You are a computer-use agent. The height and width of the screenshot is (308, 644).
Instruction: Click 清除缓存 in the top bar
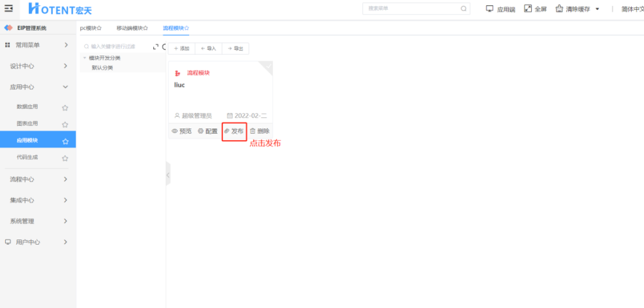573,9
